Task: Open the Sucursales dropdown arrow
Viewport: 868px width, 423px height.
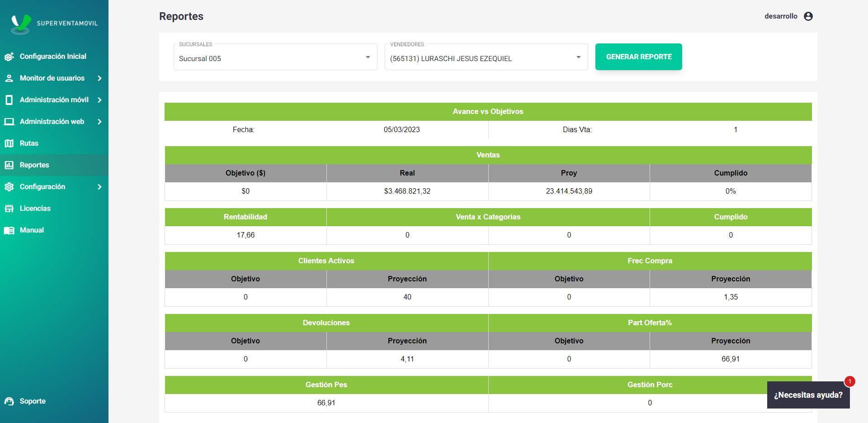Action: [368, 57]
